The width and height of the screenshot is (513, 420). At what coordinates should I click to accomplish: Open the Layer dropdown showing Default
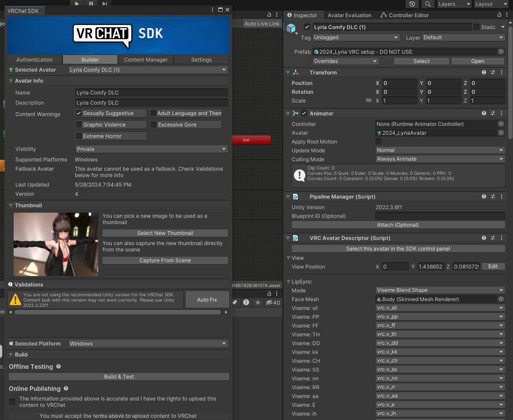pyautogui.click(x=463, y=37)
